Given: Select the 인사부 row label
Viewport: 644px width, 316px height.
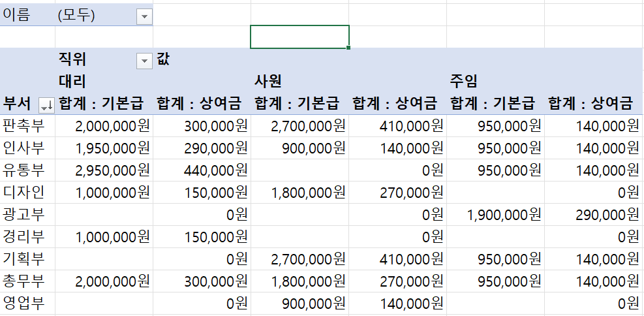Looking at the screenshot, I should 23,148.
